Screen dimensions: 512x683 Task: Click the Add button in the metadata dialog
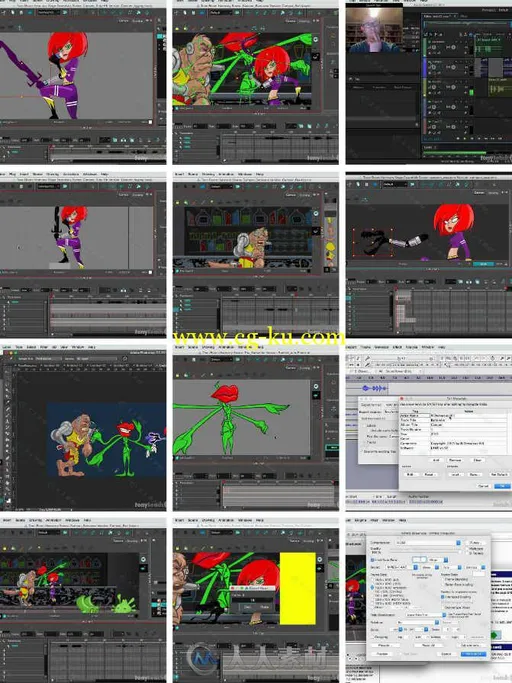click(x=436, y=460)
